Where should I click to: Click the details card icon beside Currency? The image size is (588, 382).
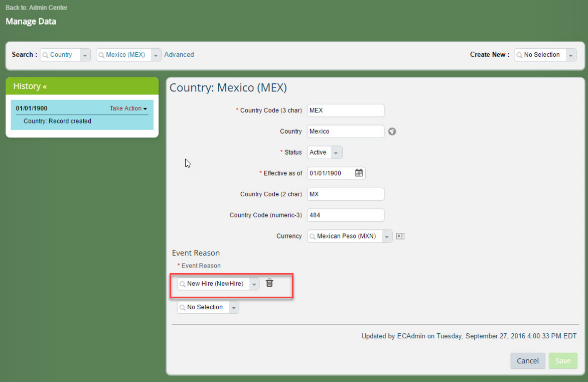tap(400, 236)
